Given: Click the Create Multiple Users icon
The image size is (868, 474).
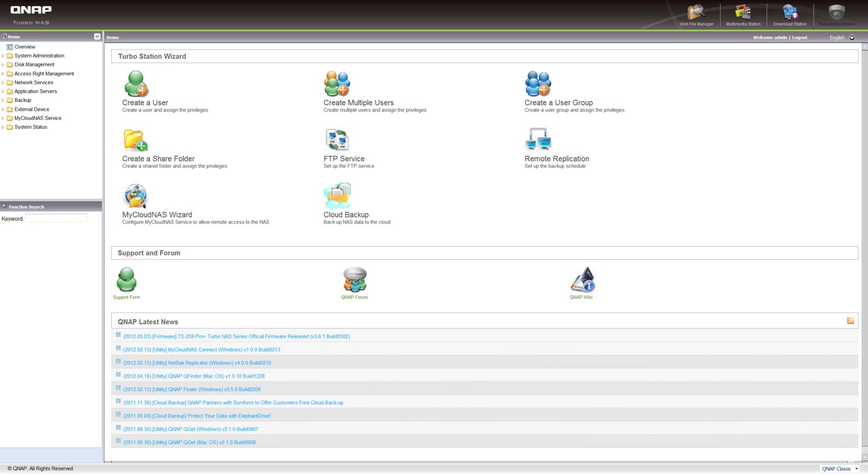Looking at the screenshot, I should point(337,84).
